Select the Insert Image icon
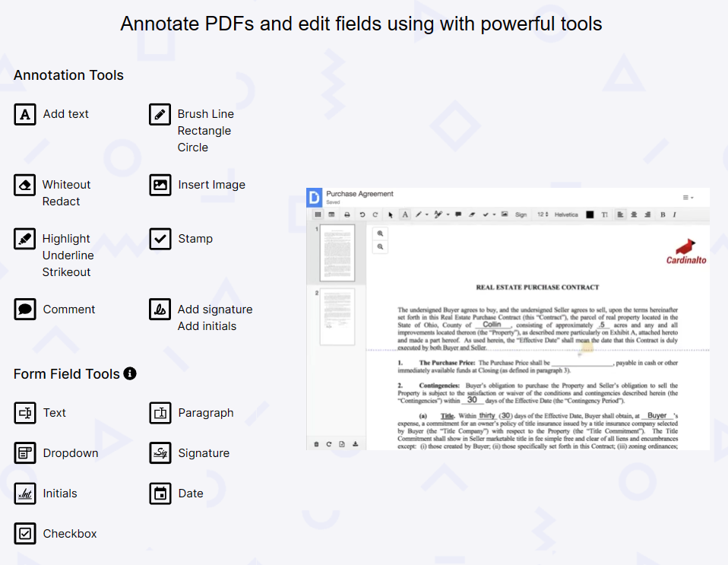The height and width of the screenshot is (565, 728). (x=160, y=185)
